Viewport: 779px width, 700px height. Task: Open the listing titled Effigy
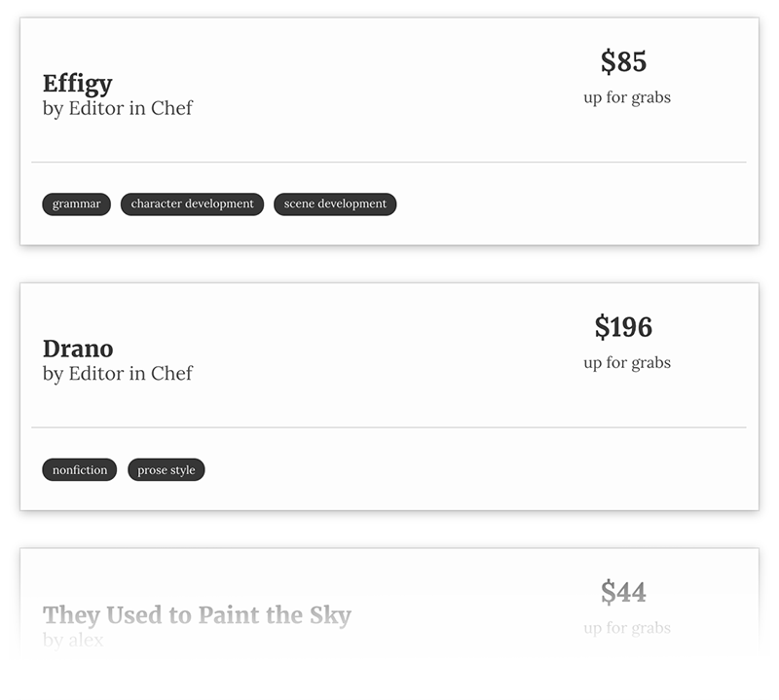tap(78, 84)
